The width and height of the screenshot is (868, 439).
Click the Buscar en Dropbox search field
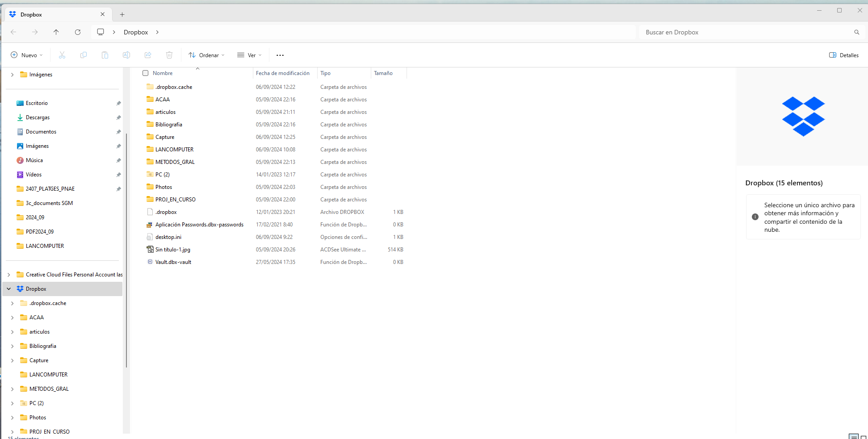coord(746,32)
